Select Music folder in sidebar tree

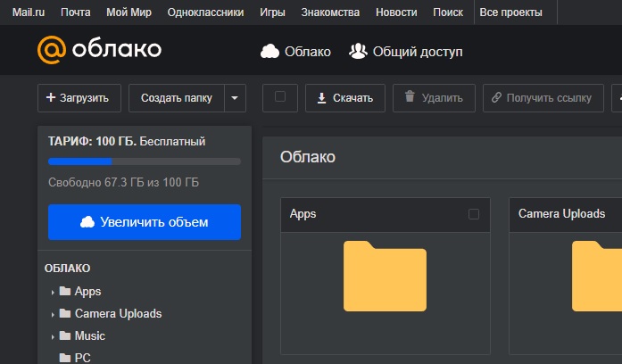click(x=90, y=335)
